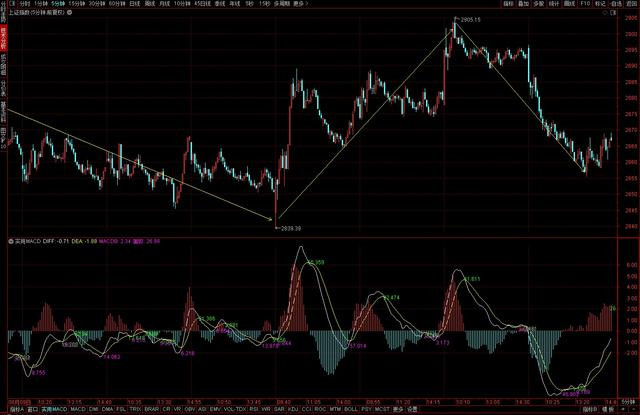Select the MCST indicator tab
This screenshot has height=415, width=640.
click(x=382, y=409)
